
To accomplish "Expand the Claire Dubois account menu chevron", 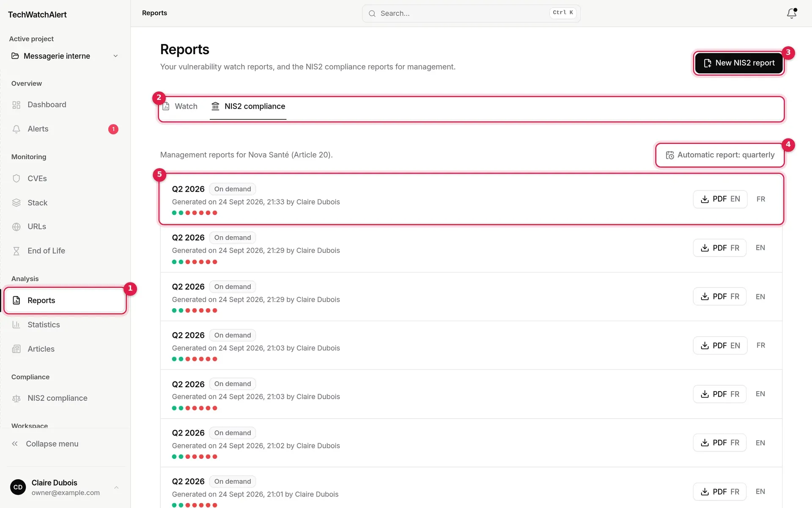I will coord(116,487).
